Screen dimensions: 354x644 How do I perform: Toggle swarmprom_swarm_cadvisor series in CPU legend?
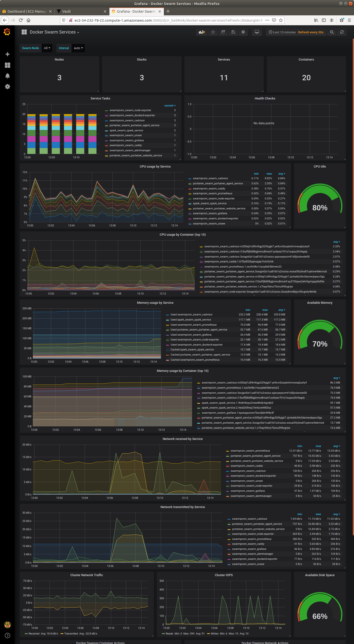[x=210, y=178]
